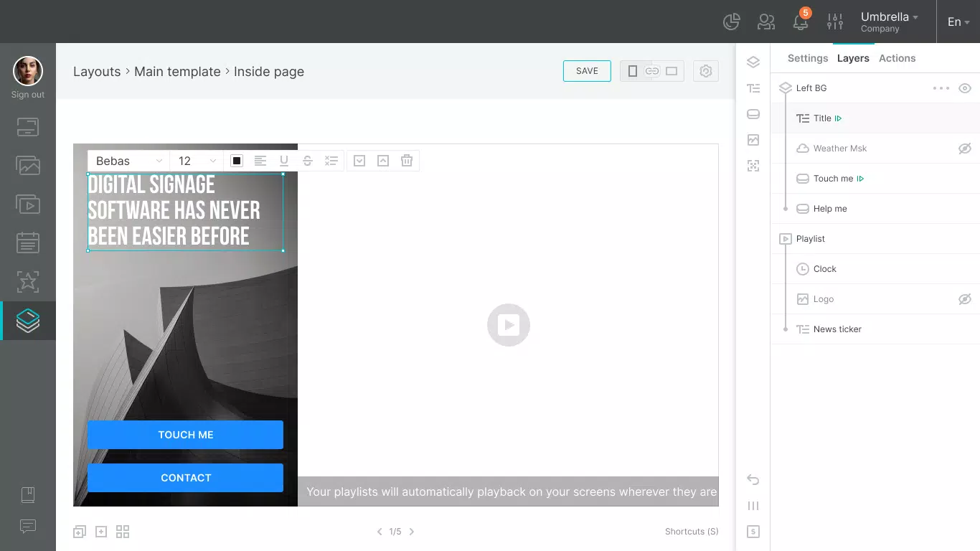Expand the Umbrella Company account menu
This screenshot has width=980, height=551.
(890, 22)
